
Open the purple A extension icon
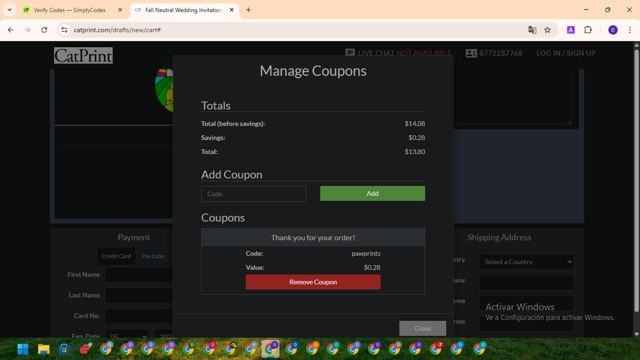(571, 30)
